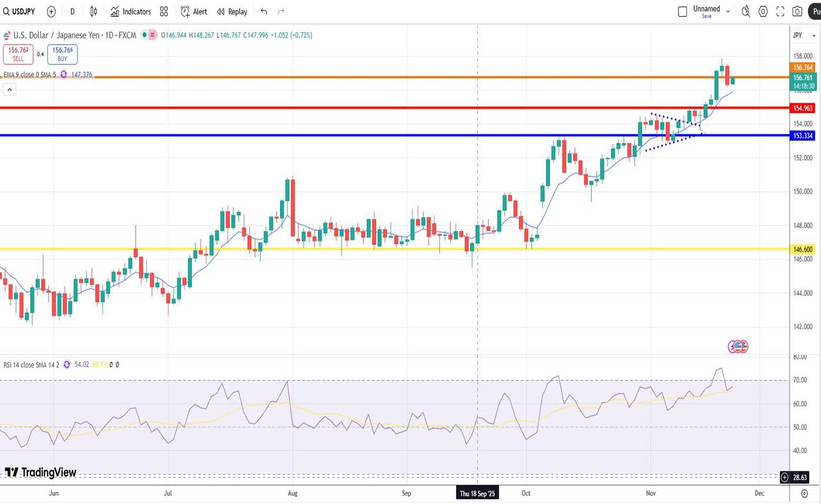The width and height of the screenshot is (821, 504).
Task: Toggle the pink approximate data indicator badge
Action: click(x=153, y=35)
